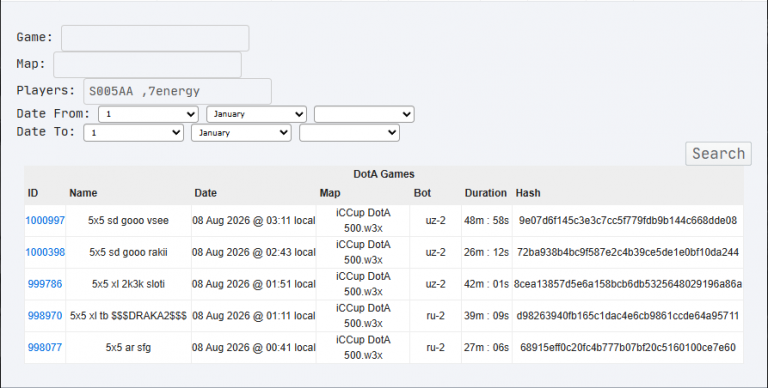Click duration '42m : 01s'
The height and width of the screenshot is (388, 768).
(x=486, y=284)
